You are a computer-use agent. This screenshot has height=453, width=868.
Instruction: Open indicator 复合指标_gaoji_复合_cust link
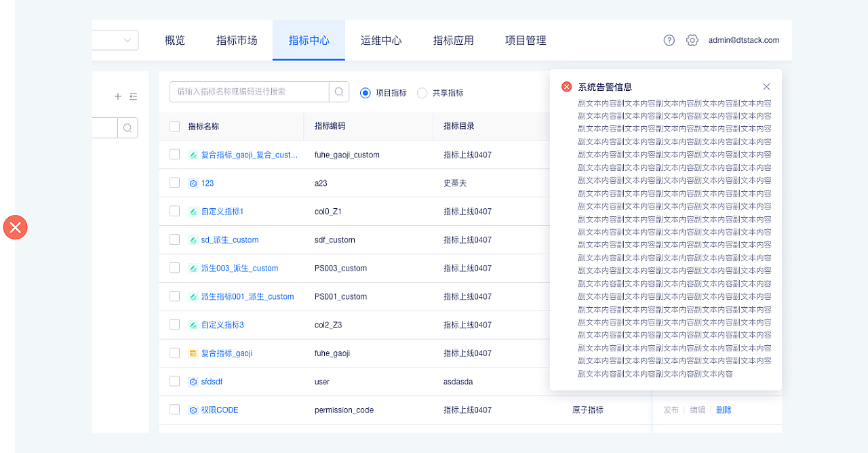click(250, 155)
